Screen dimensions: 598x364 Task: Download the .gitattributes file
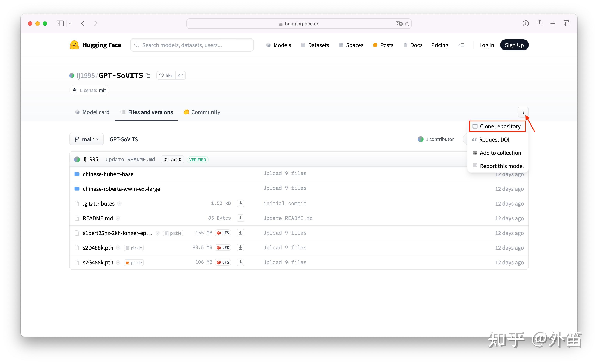240,203
